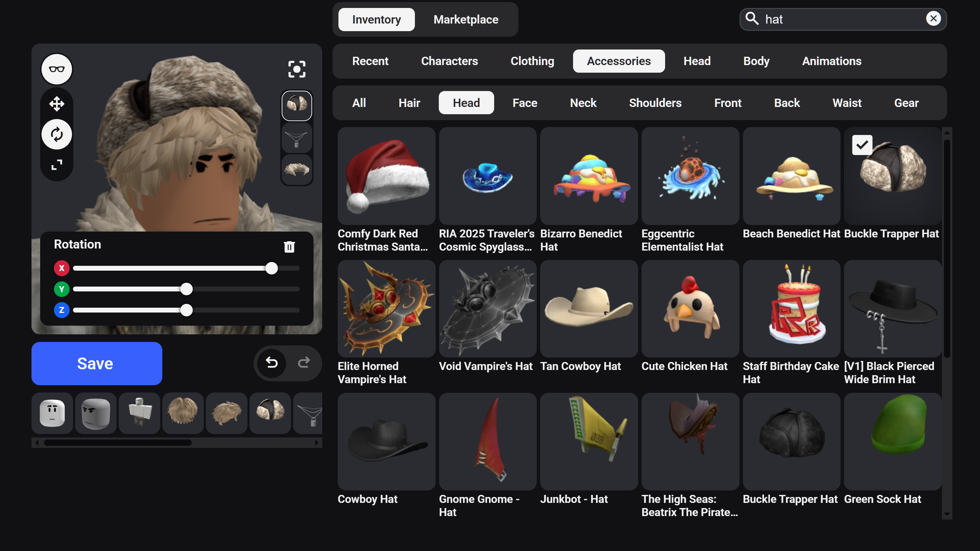Click the glasses preview icon button
The image size is (980, 551).
57,69
